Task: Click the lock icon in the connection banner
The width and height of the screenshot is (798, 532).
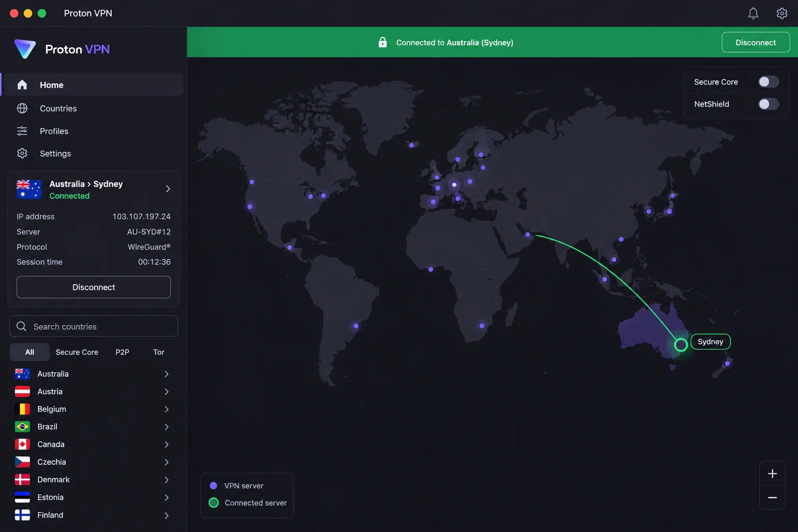Action: tap(383, 43)
